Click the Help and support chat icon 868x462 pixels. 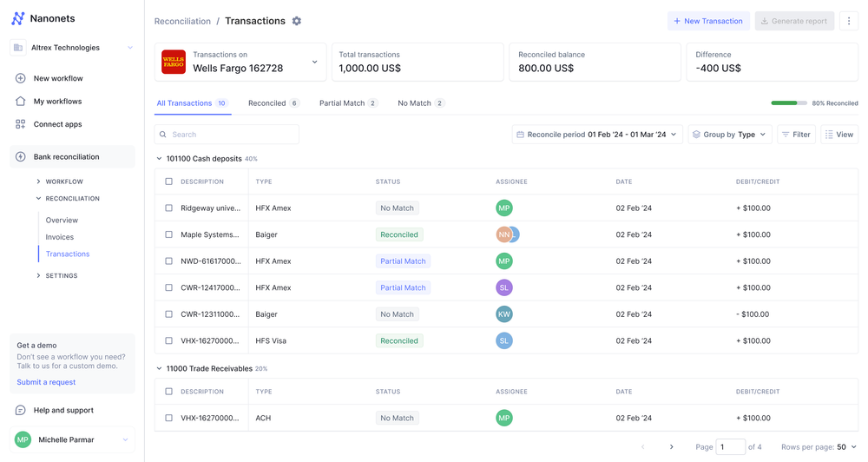tap(21, 410)
